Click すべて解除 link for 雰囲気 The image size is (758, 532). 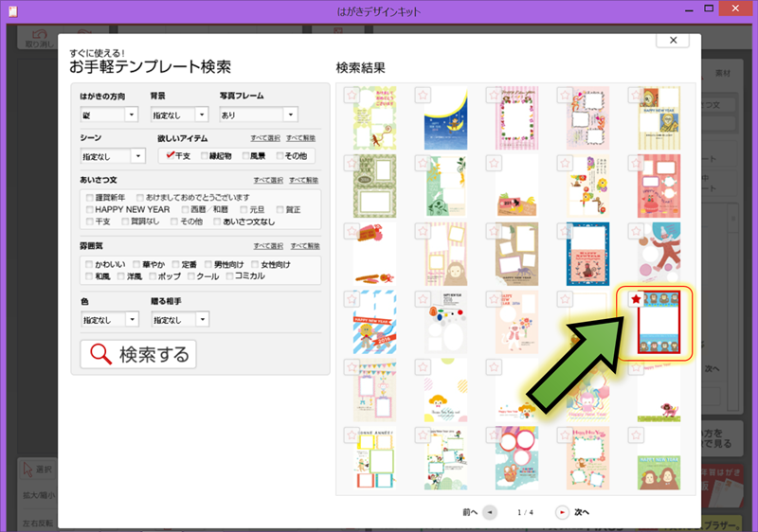pyautogui.click(x=303, y=245)
